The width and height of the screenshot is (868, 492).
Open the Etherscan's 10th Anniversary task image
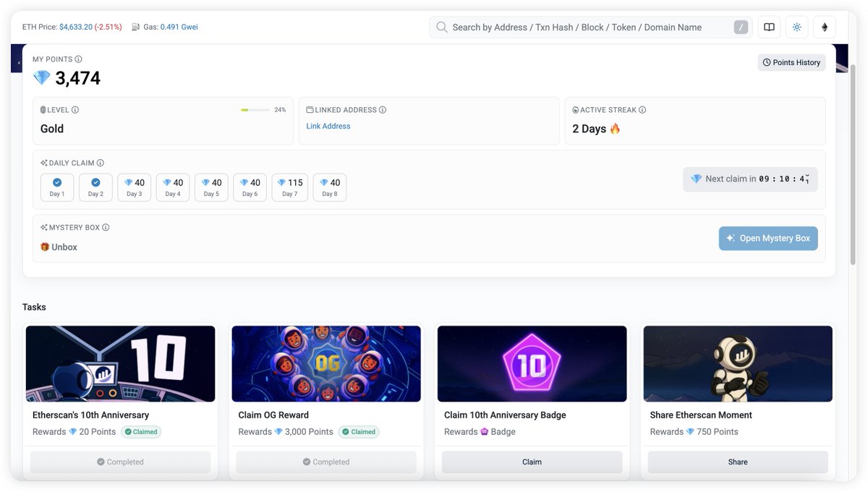coord(120,364)
